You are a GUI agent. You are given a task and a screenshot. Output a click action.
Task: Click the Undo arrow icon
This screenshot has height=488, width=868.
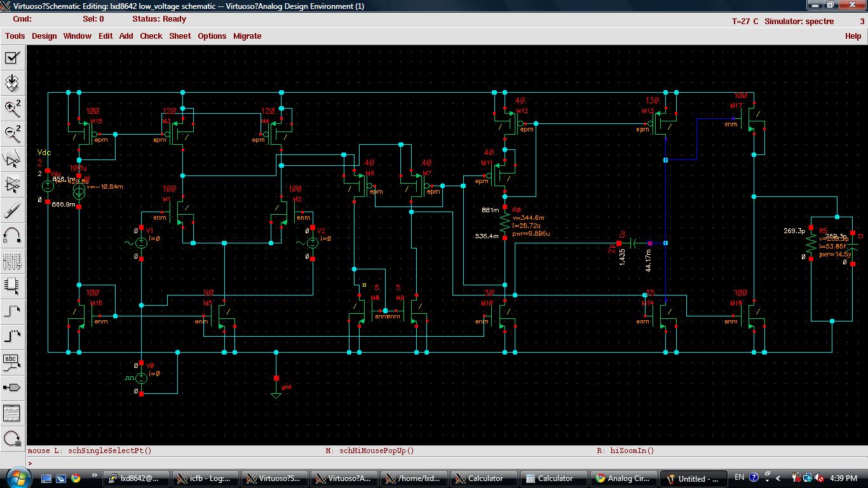(12, 236)
